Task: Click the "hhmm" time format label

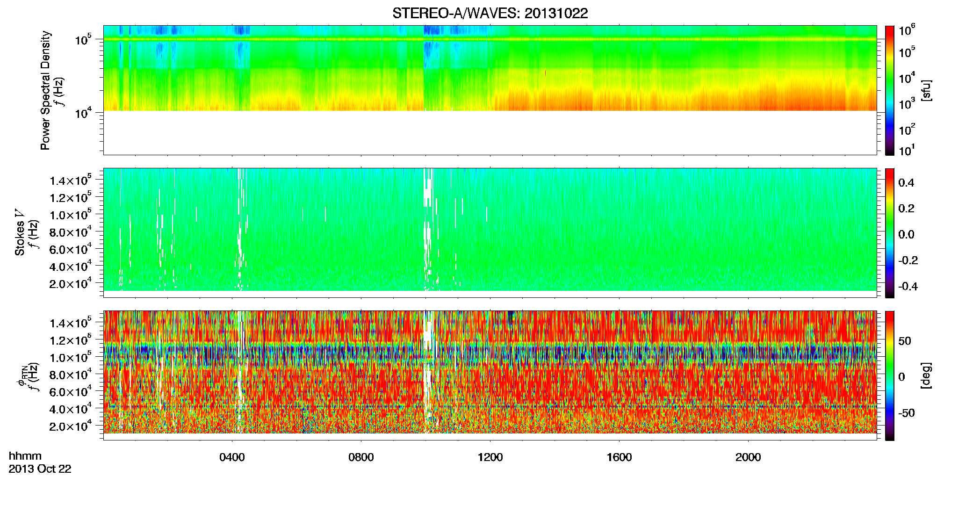Action: 25,456
